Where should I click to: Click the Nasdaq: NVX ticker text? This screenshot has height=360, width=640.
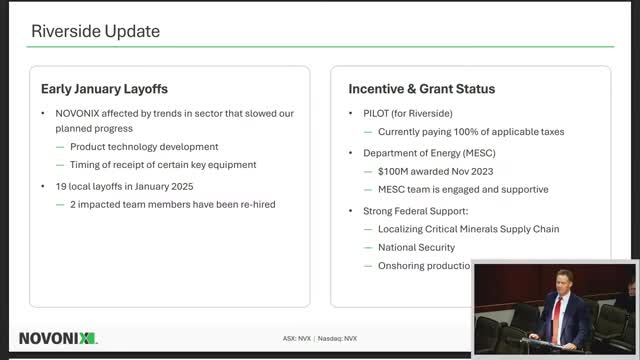tap(337, 339)
